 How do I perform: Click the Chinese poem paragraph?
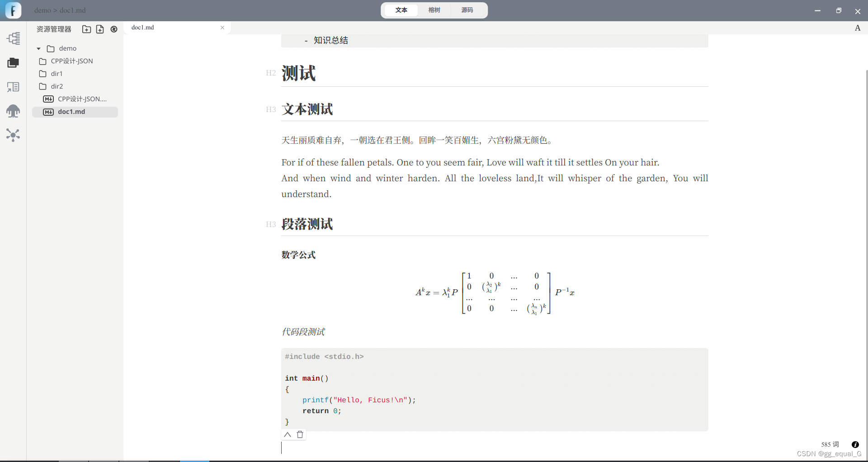[x=418, y=140]
